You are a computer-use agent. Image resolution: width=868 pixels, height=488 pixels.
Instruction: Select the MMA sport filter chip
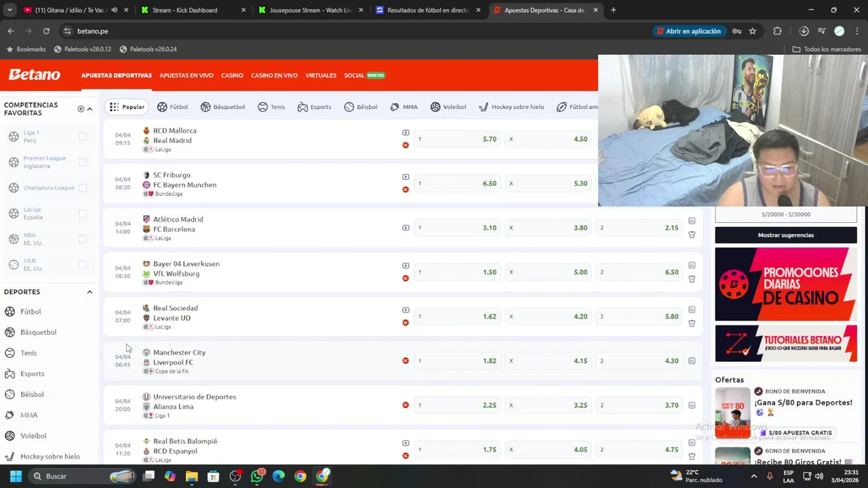pos(403,107)
